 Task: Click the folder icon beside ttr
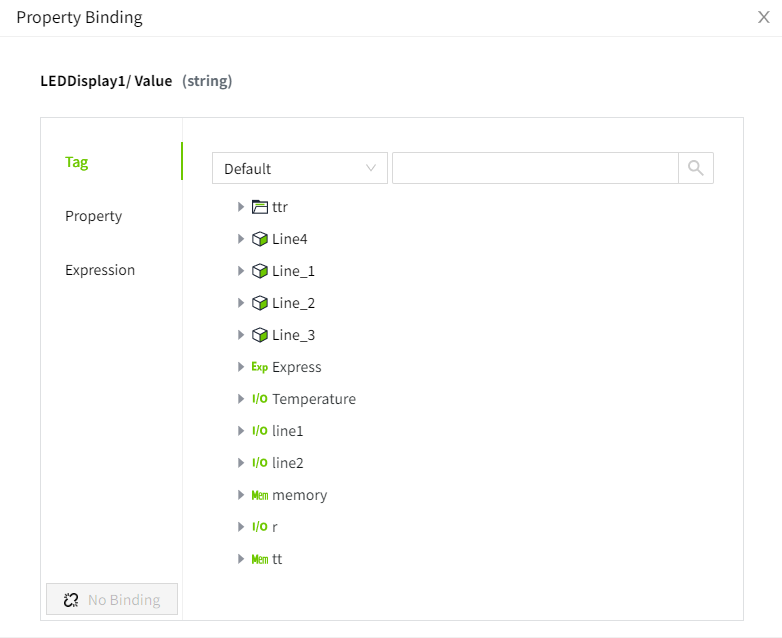tap(260, 207)
